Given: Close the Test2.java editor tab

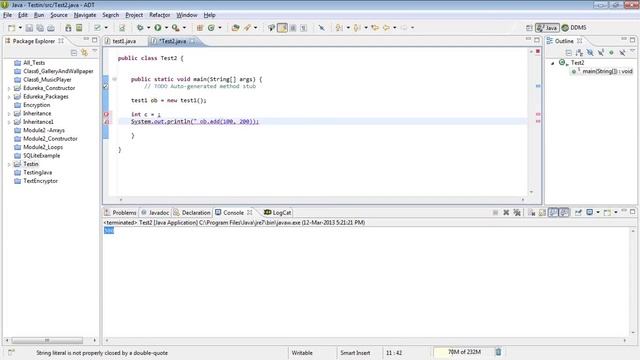Looking at the screenshot, I should coord(192,41).
